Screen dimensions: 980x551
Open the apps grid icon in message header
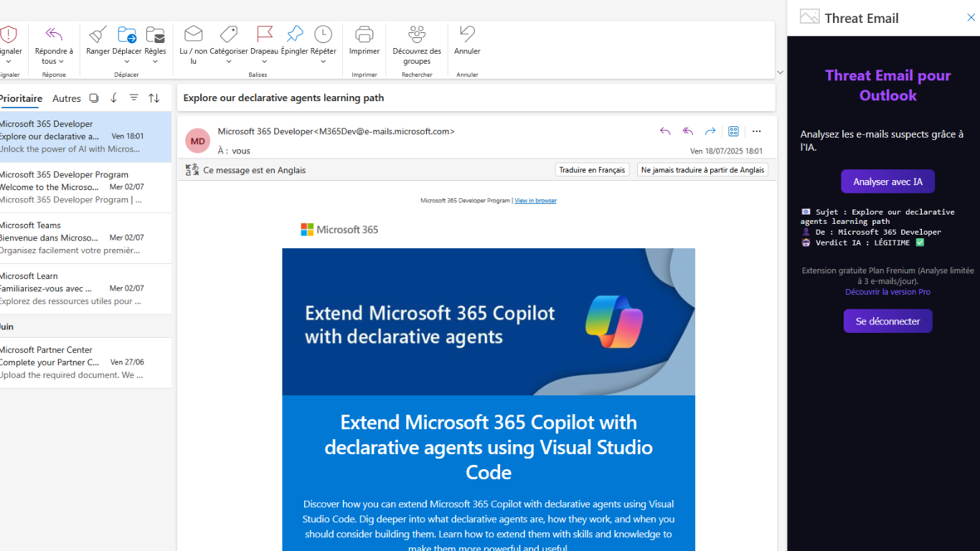[x=733, y=131]
